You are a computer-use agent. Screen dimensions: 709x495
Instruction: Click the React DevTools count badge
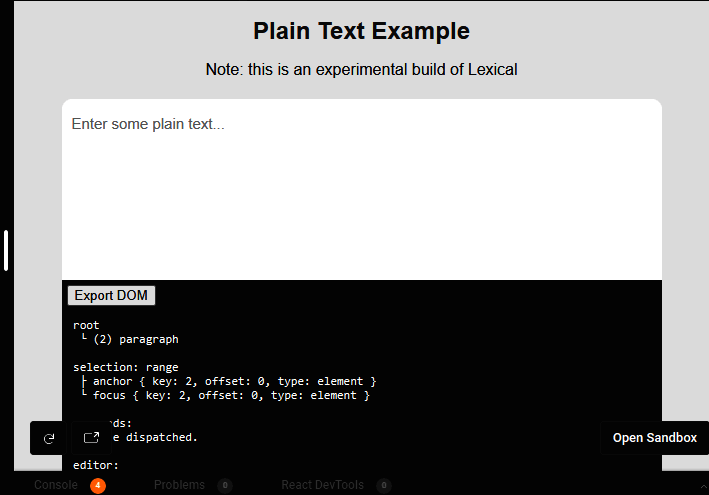click(384, 486)
